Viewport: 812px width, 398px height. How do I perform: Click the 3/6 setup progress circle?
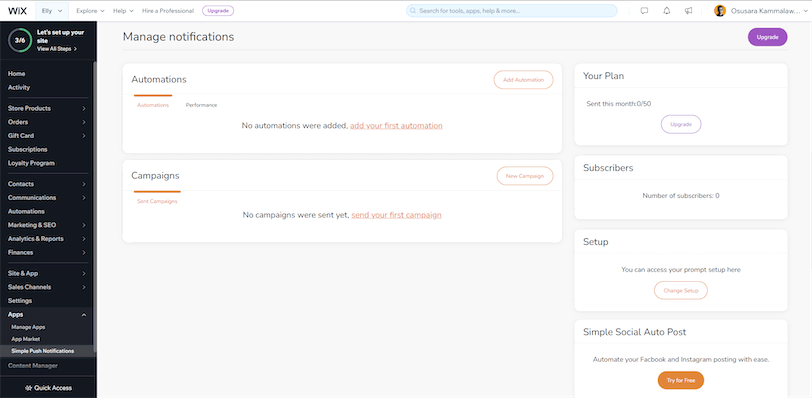pos(20,40)
